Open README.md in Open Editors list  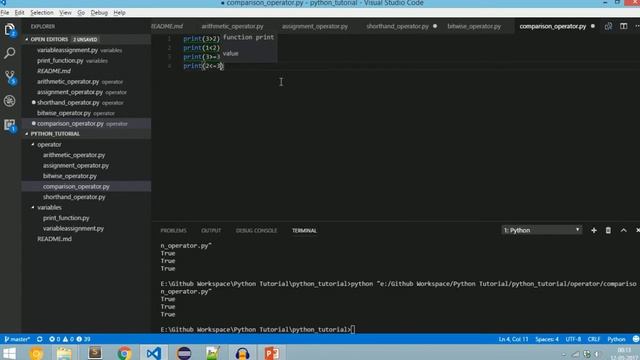[x=87, y=71]
